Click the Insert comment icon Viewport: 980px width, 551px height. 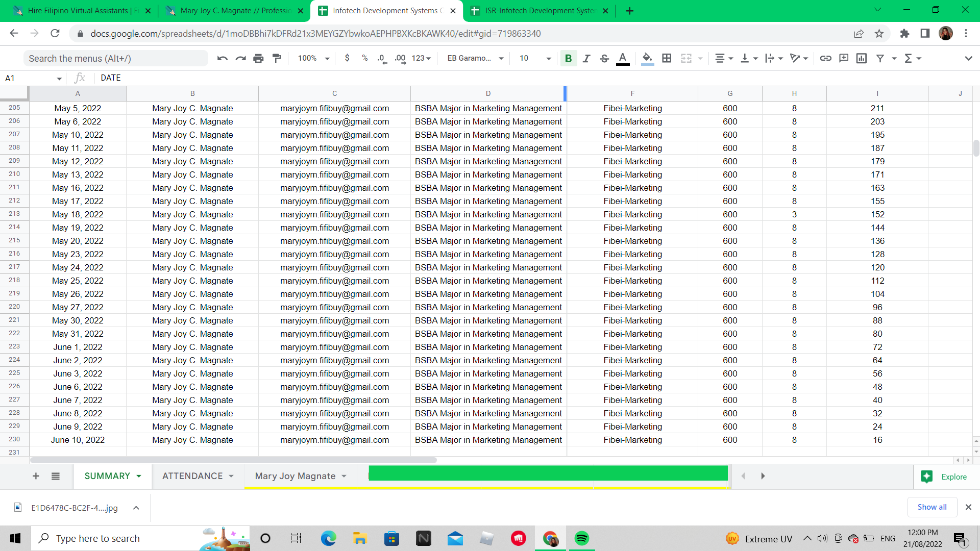[x=844, y=58]
